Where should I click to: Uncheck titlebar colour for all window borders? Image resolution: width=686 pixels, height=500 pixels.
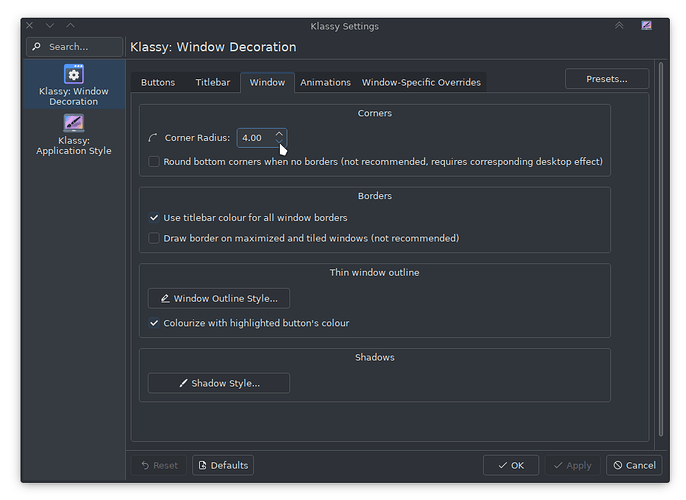154,217
